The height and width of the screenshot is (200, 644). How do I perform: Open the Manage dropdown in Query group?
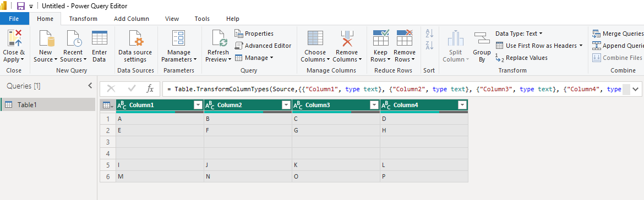click(x=271, y=58)
